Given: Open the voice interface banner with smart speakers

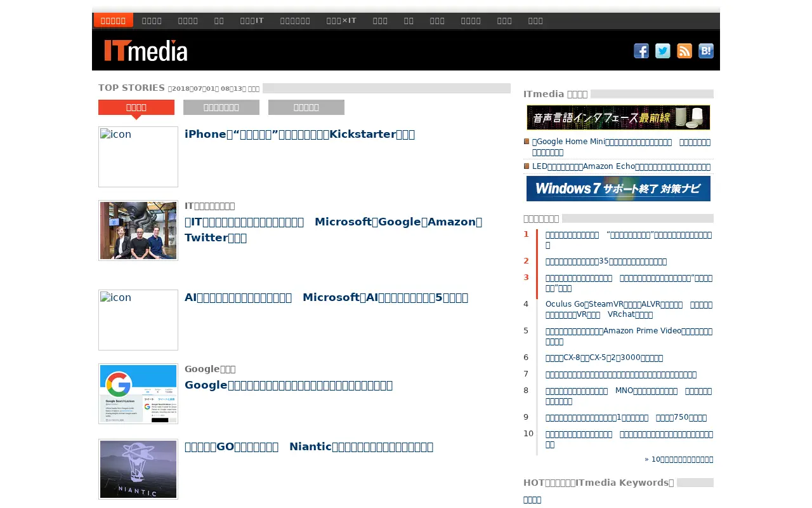Looking at the screenshot, I should 619,117.
